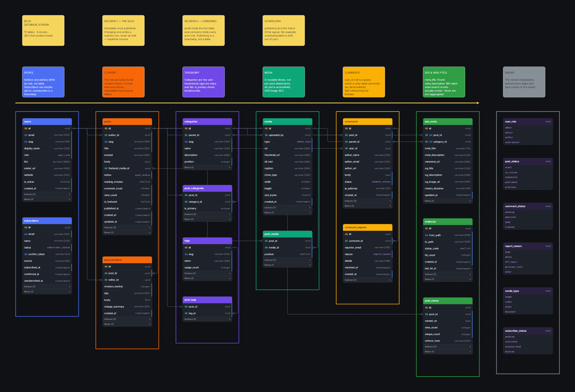Select the UQ badge on users slug row
575x392 pixels.
26,142
